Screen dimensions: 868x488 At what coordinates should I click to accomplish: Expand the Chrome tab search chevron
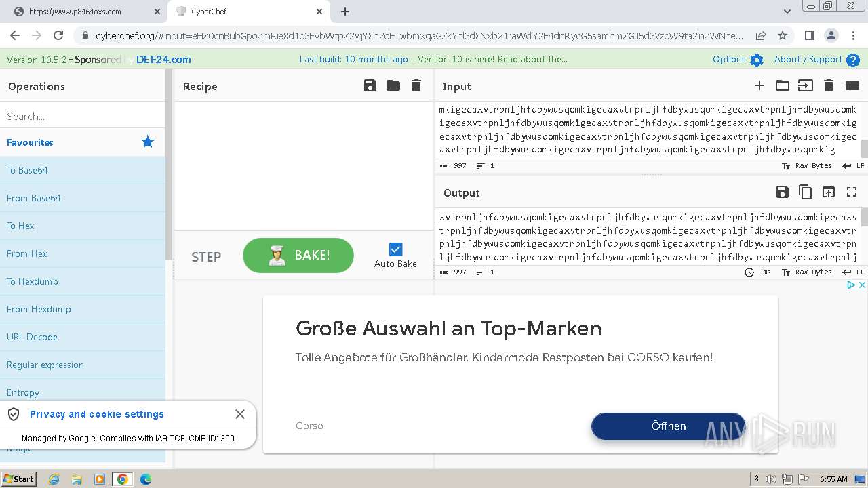click(787, 12)
